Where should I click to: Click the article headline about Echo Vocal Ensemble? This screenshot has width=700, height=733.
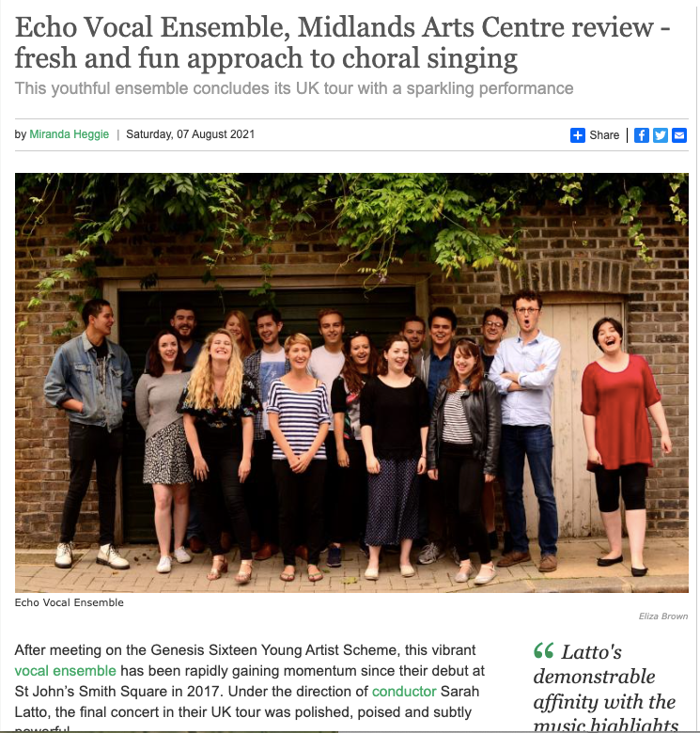tap(343, 42)
